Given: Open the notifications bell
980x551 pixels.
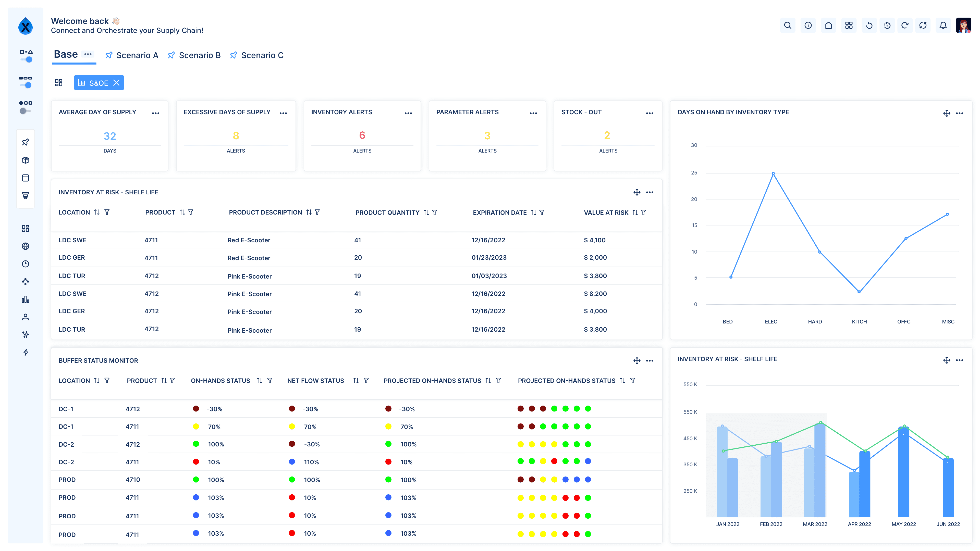Looking at the screenshot, I should (x=943, y=26).
